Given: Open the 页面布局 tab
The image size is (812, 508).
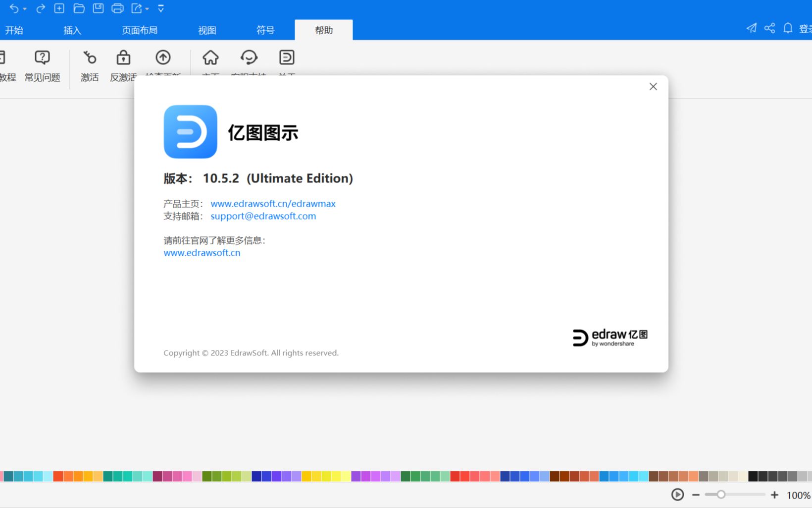Looking at the screenshot, I should click(x=140, y=30).
